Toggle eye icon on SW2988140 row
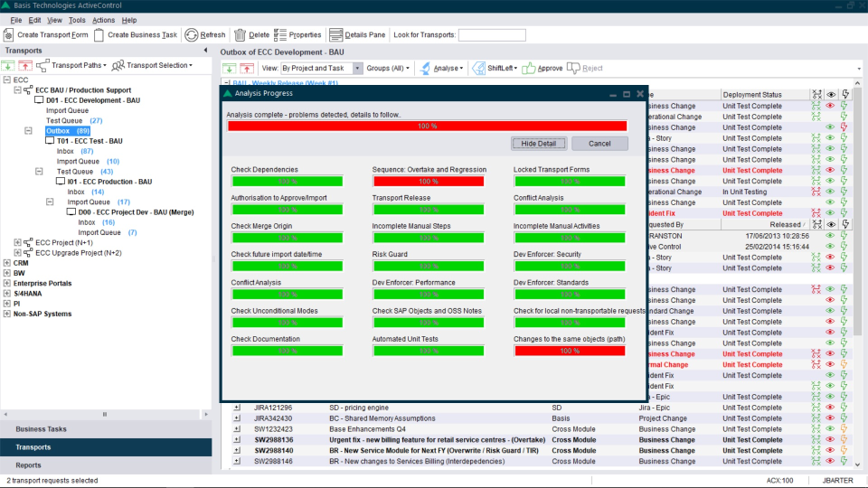The height and width of the screenshot is (488, 868). tap(830, 451)
